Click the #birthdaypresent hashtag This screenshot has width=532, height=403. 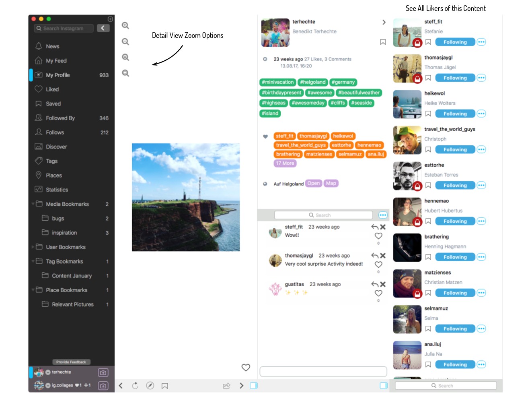pos(281,93)
